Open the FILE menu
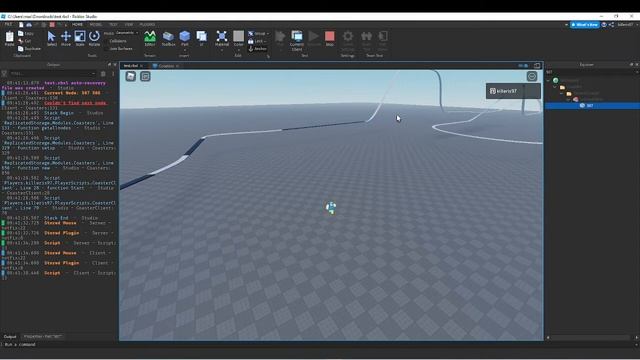This screenshot has height=360, width=640. [x=8, y=25]
